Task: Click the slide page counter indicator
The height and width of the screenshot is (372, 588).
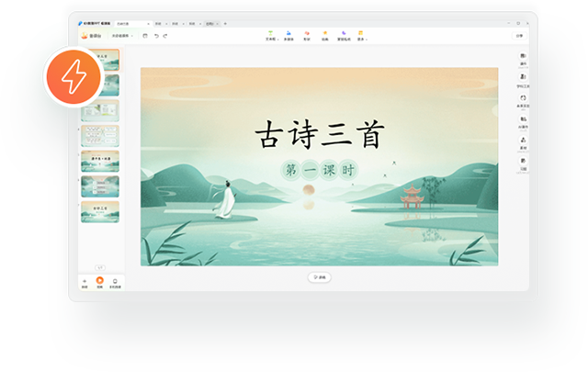Action: (100, 267)
